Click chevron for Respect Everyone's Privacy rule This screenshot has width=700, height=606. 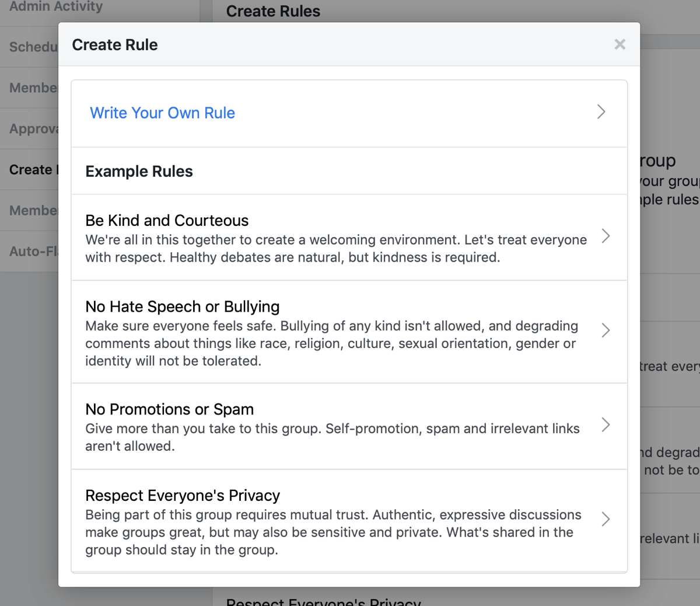tap(605, 519)
